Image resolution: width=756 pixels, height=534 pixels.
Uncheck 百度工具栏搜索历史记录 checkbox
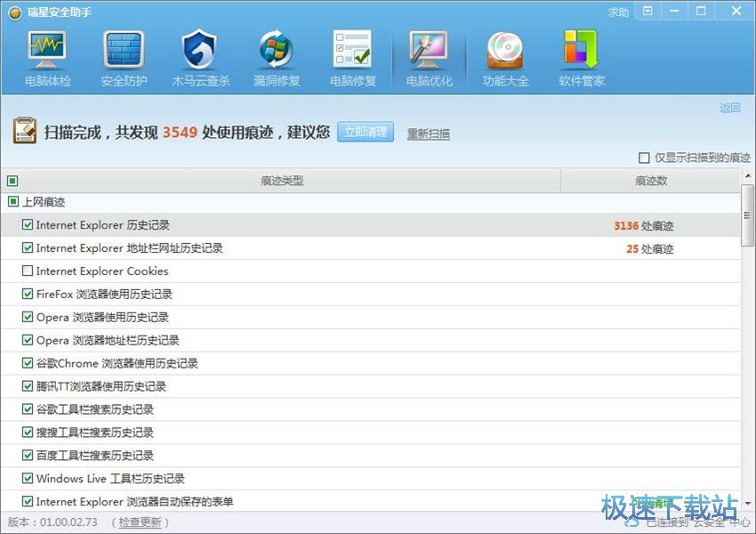(x=28, y=455)
